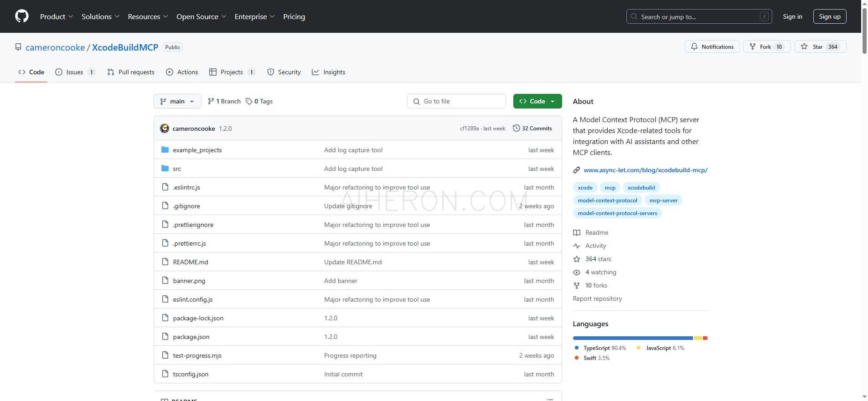Click the file icon beside tsconfig.json
868x401 pixels.
point(165,374)
